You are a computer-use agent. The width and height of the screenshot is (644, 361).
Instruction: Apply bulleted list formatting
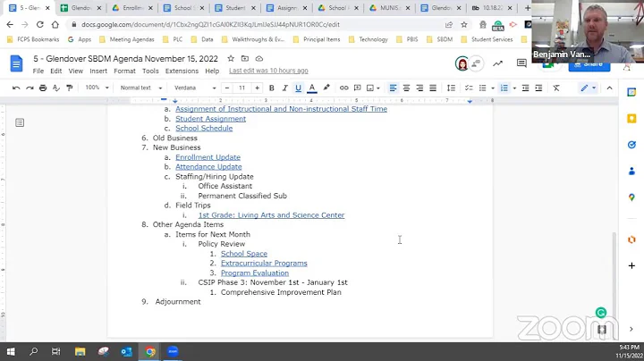pyautogui.click(x=483, y=88)
